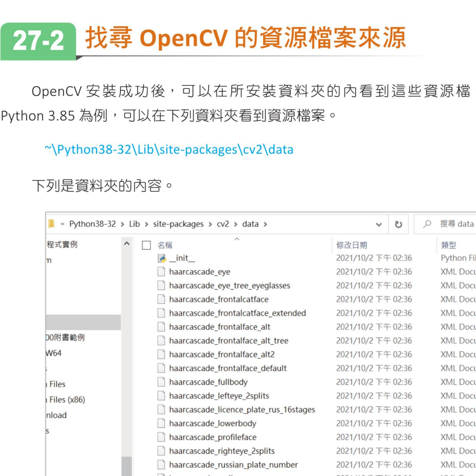Image resolution: width=476 pixels, height=476 pixels.
Task: Open Files (x86) in navigation pane
Action: 67,399
